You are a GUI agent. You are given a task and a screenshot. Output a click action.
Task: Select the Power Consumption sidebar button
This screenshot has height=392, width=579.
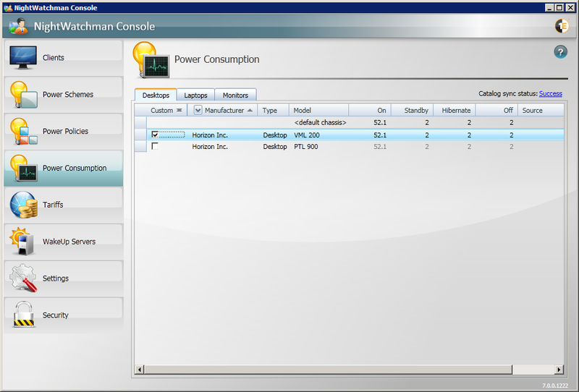pos(62,169)
